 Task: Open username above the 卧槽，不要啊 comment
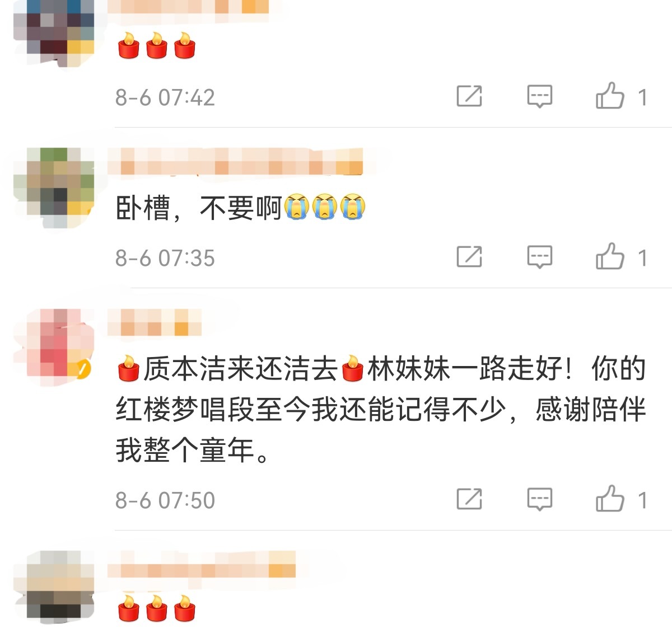point(235,161)
